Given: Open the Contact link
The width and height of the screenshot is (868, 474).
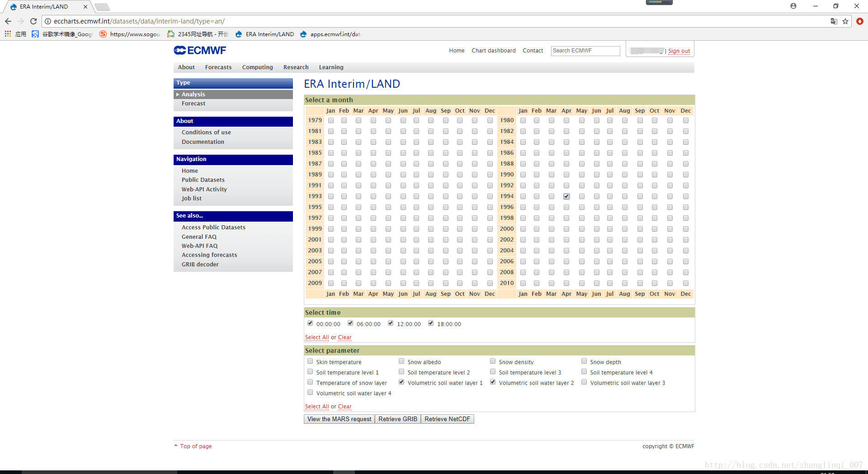Looking at the screenshot, I should [533, 51].
